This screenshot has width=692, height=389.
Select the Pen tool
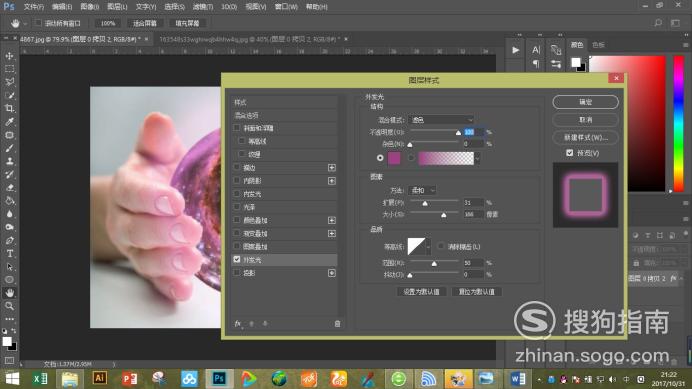(x=9, y=241)
